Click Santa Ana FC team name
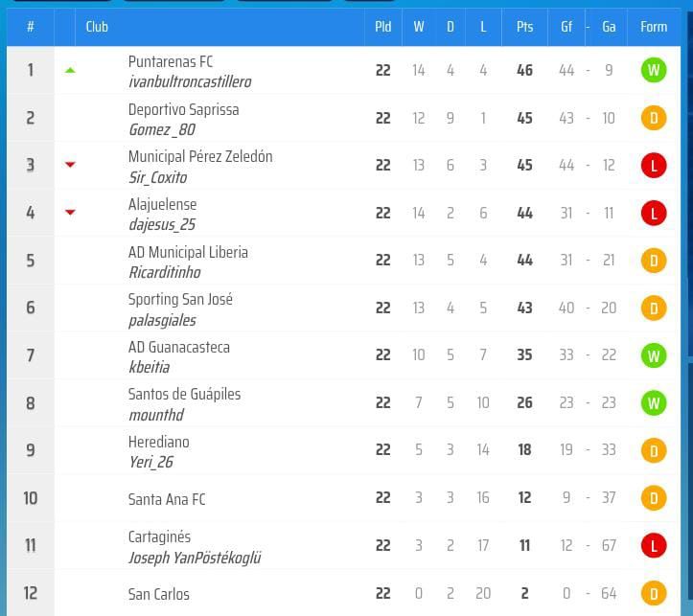Viewport: 693px width, 616px height. click(x=167, y=499)
